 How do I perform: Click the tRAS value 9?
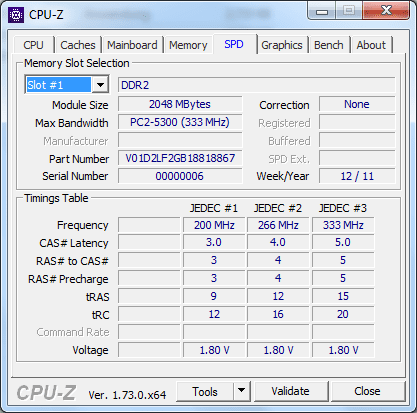coord(214,296)
